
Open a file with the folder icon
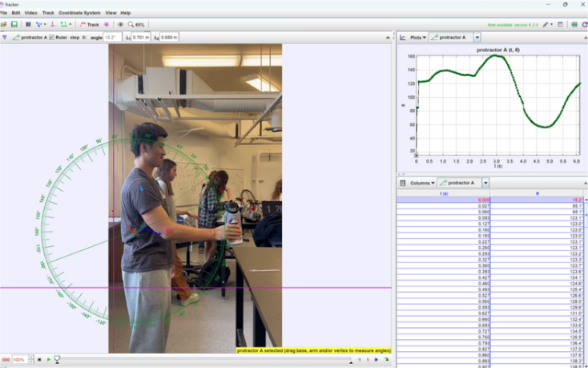[x=4, y=24]
